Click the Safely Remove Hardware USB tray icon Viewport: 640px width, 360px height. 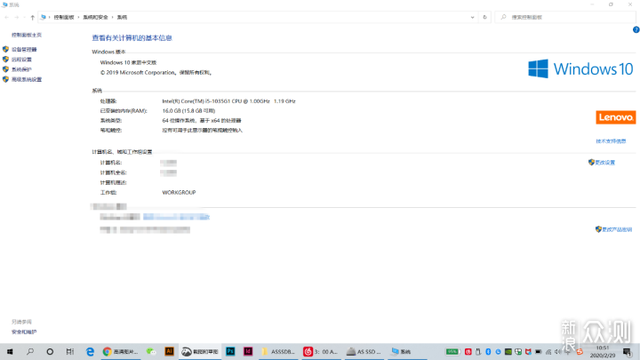(478, 351)
